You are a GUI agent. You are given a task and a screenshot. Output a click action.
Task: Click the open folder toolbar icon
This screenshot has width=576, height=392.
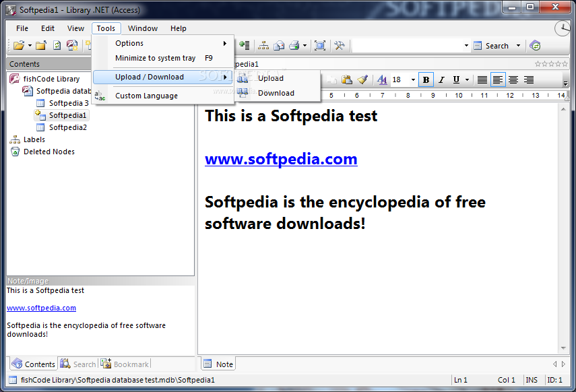18,46
